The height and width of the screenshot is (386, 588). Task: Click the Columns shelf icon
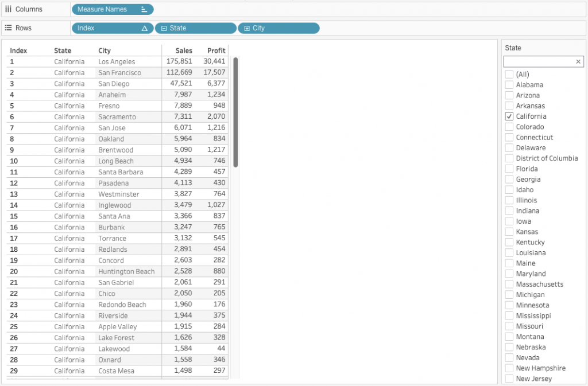[x=8, y=9]
